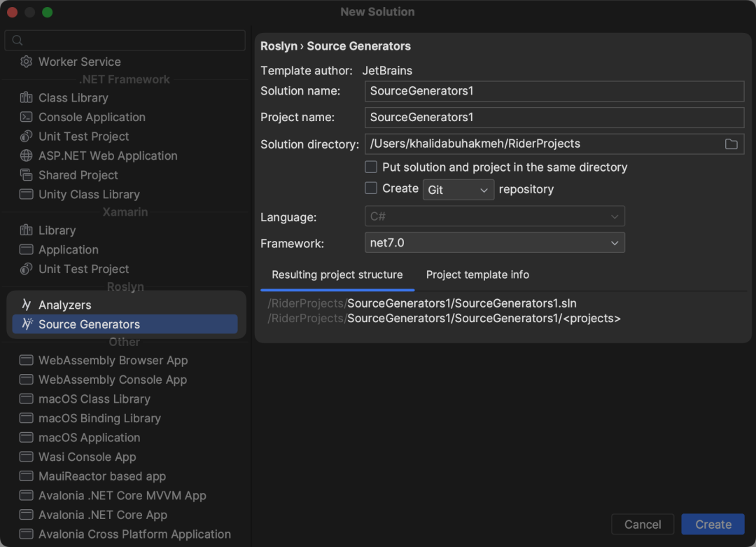Enable putting solution and project in same directory

tap(371, 167)
